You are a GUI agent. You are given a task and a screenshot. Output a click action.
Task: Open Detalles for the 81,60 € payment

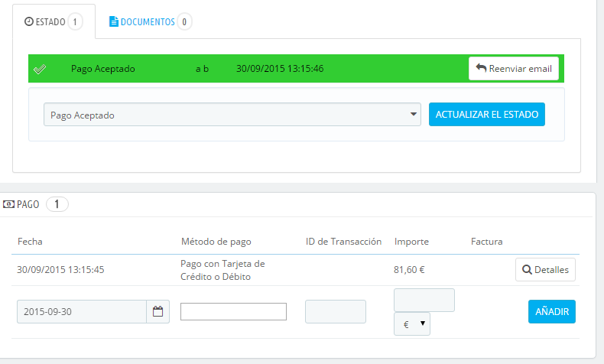(x=545, y=270)
